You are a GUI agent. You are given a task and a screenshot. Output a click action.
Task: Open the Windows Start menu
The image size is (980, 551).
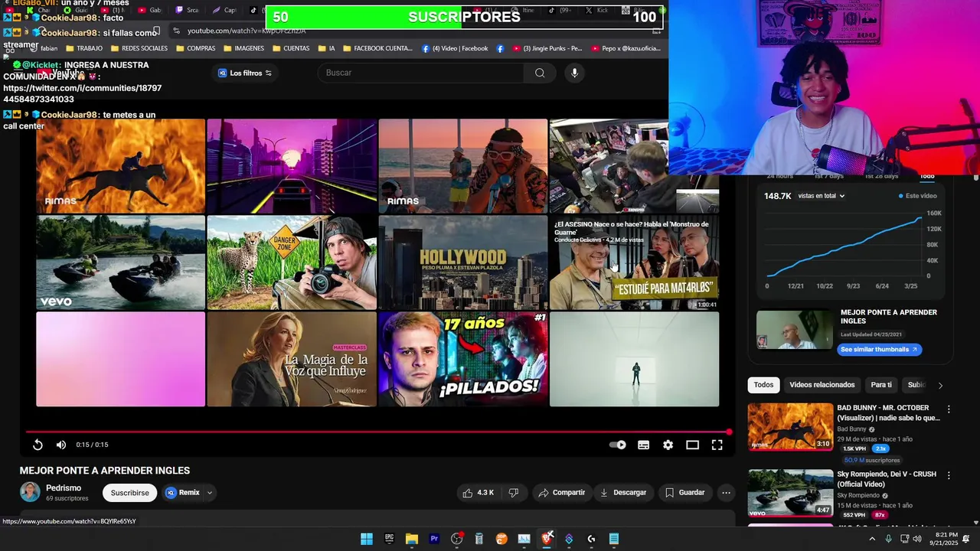(367, 539)
